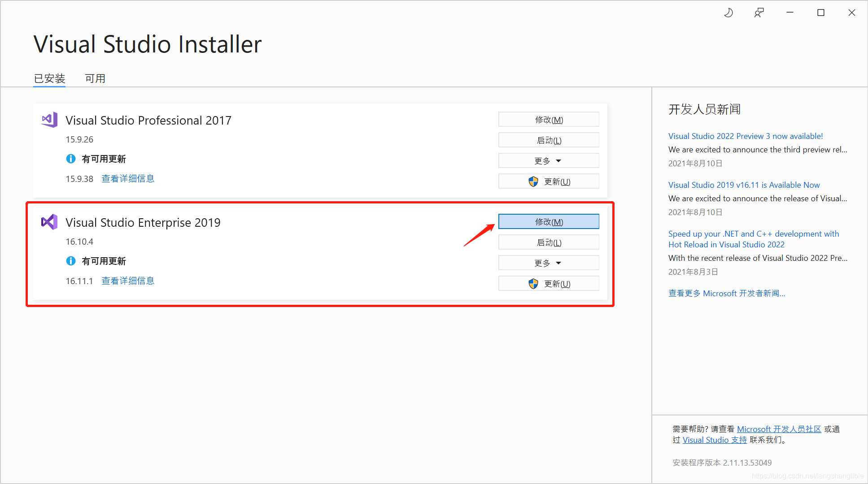Switch to the 已安装 tab

(x=50, y=78)
